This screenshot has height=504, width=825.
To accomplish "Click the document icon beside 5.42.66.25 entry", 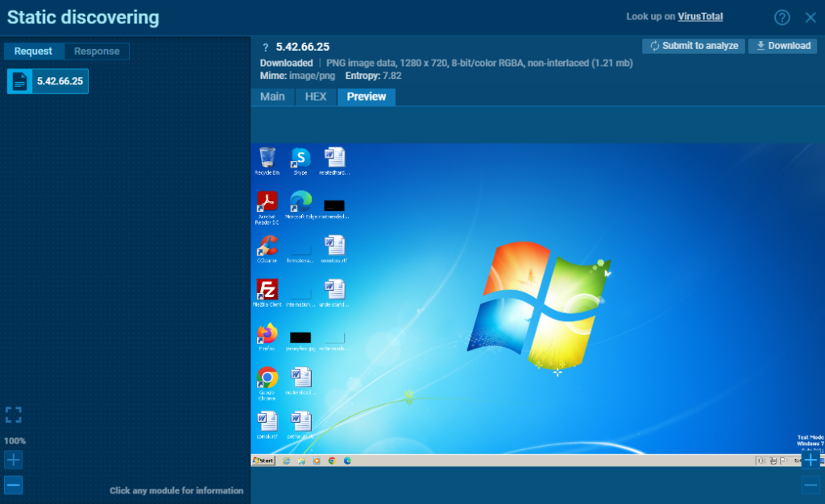I will click(x=19, y=81).
